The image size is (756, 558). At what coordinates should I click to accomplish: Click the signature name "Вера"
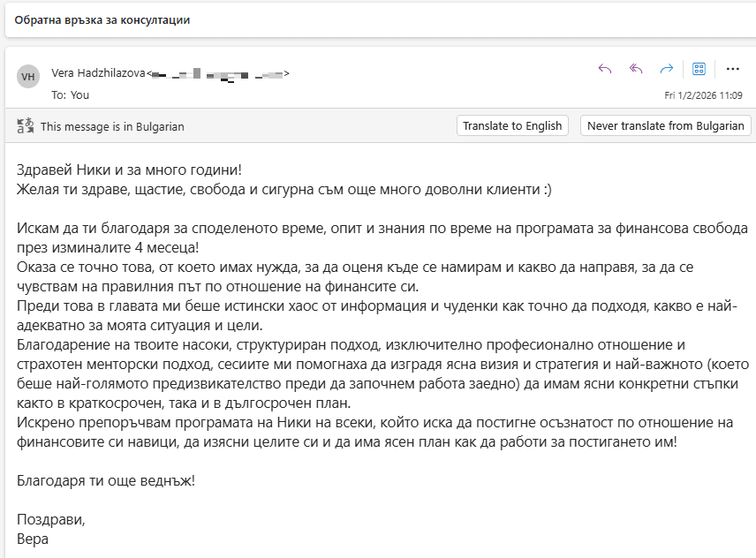33,538
